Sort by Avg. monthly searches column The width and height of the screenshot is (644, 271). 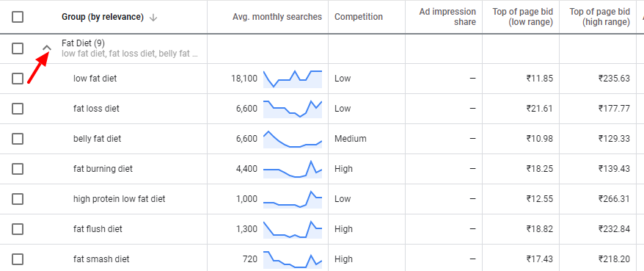pyautogui.click(x=277, y=17)
